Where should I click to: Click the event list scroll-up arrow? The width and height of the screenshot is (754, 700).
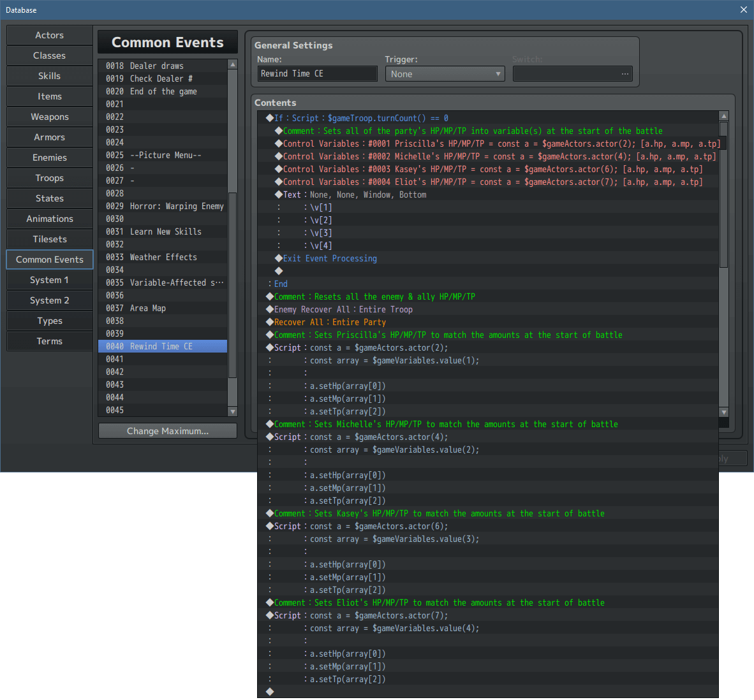[x=233, y=64]
